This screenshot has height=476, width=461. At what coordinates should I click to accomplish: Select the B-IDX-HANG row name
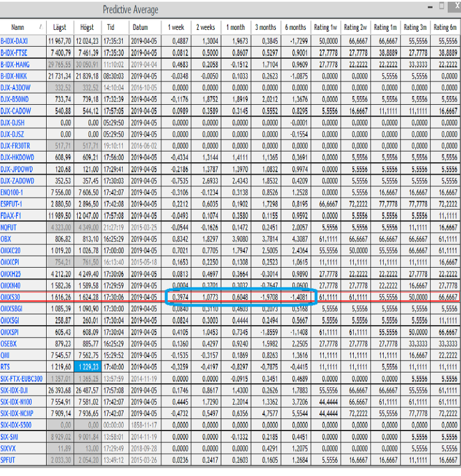(15, 64)
